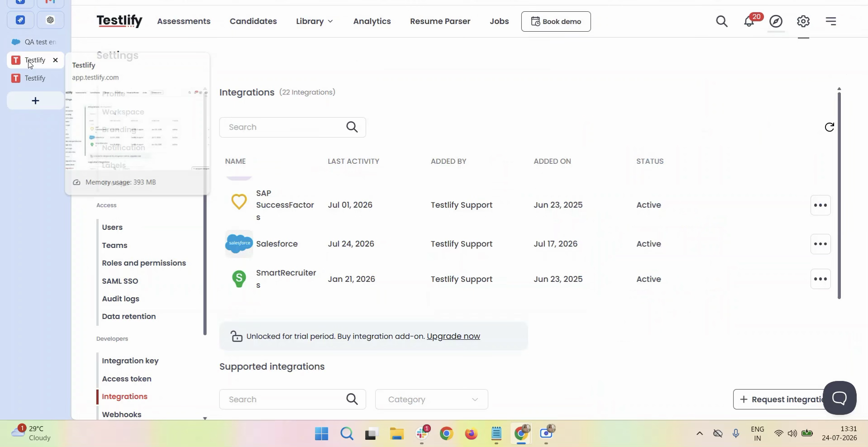868x447 pixels.
Task: Click the magnifier in the supported integrations search box
Action: pos(352,399)
